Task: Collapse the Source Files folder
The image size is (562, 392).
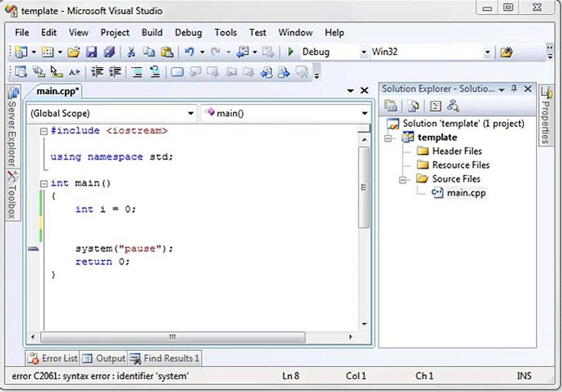Action: click(x=402, y=180)
